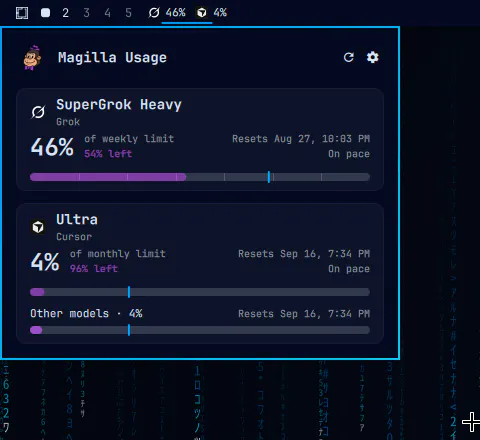Click the "54% left" text
Screen dimensions: 480x440
[108, 154]
